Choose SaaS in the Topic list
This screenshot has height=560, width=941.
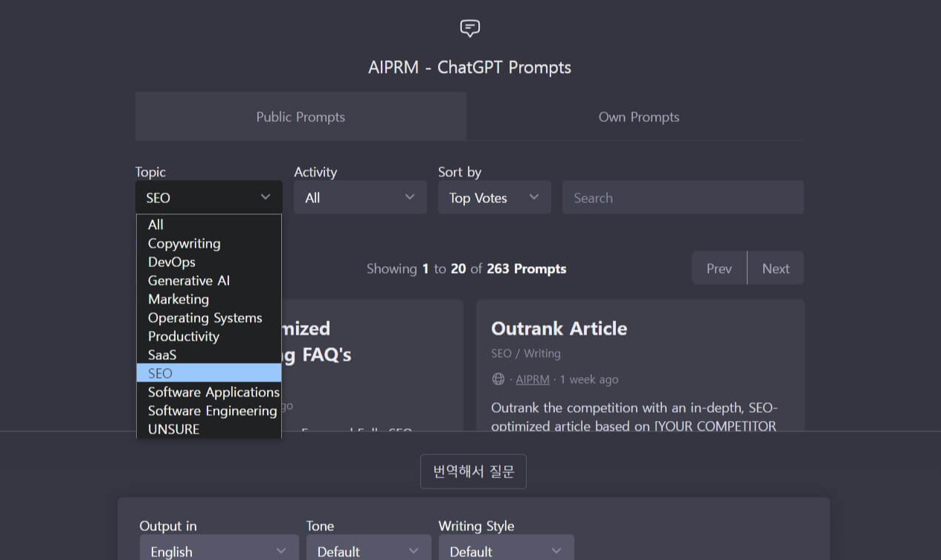coord(209,355)
